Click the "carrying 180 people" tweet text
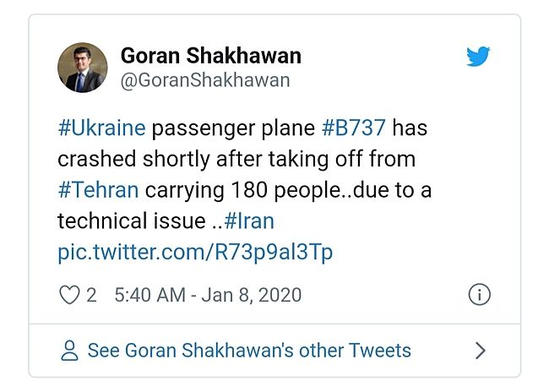549x392 pixels. (238, 190)
